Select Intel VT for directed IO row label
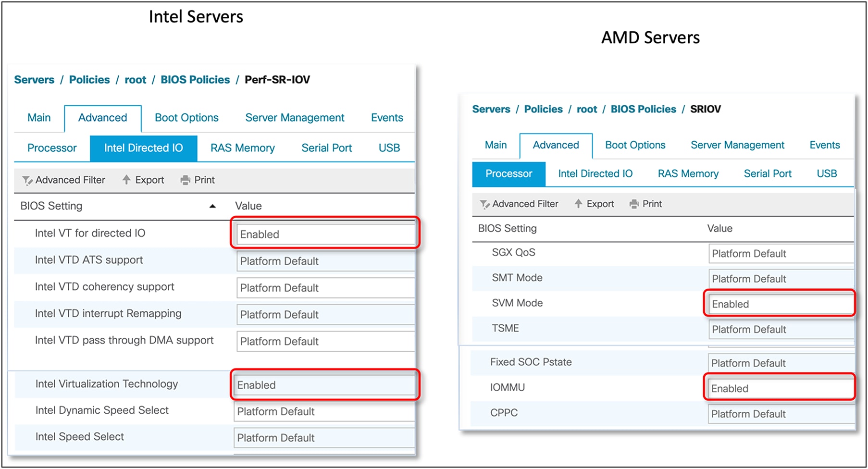868x469 pixels. point(90,234)
